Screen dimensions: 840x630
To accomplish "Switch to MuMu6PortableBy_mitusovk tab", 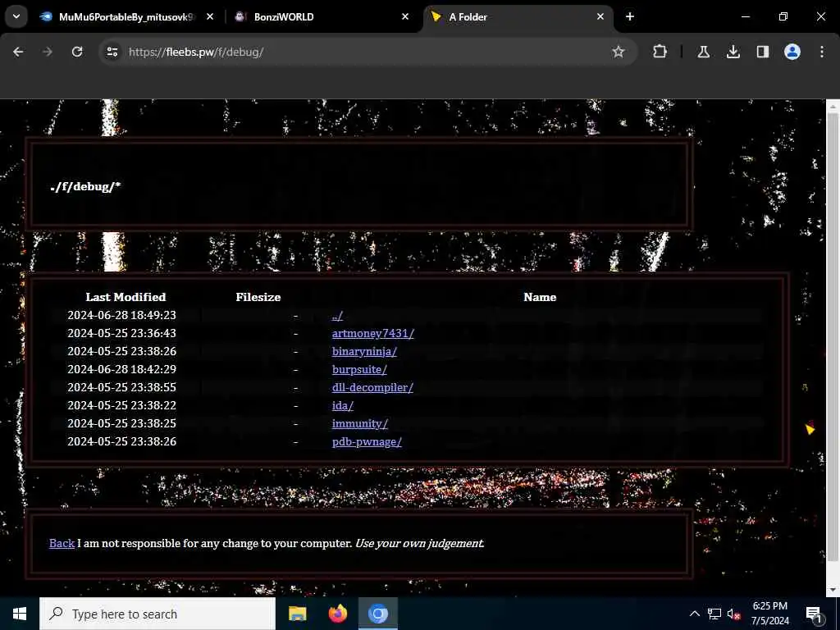I will tap(126, 16).
